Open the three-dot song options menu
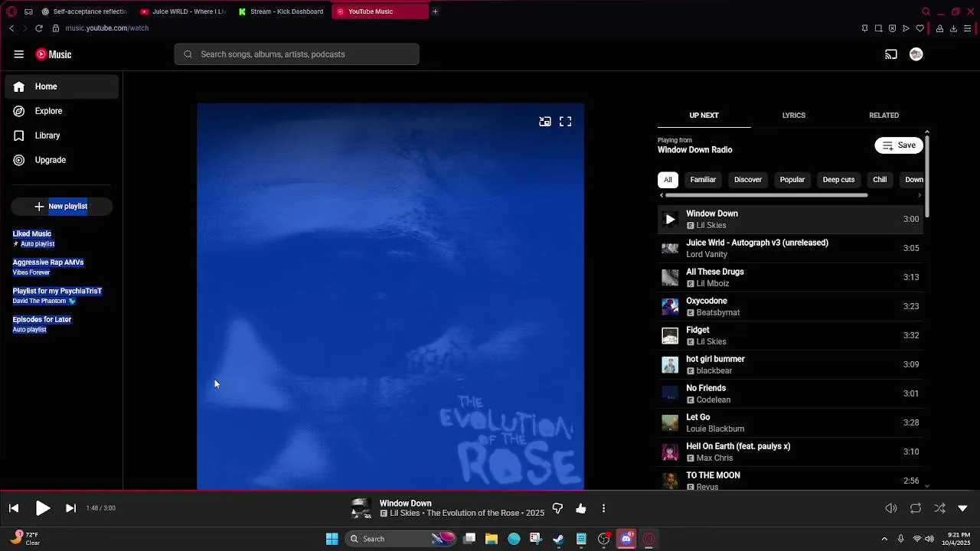This screenshot has width=980, height=551. tap(603, 508)
